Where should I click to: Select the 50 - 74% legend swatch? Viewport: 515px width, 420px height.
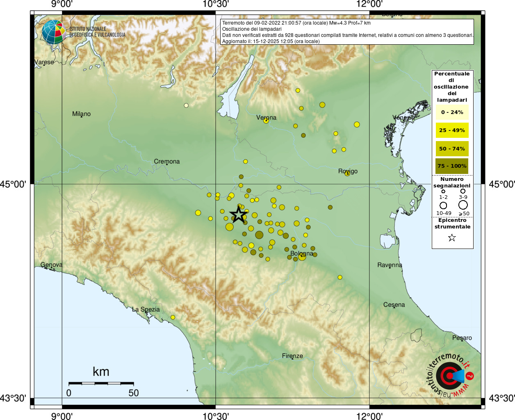pos(452,148)
